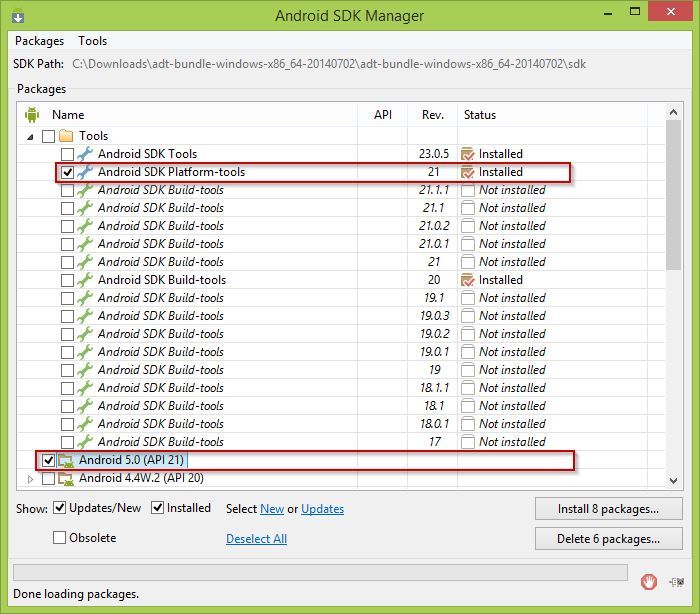
Task: Click the scroll down arrow of the package list
Action: coord(673,480)
